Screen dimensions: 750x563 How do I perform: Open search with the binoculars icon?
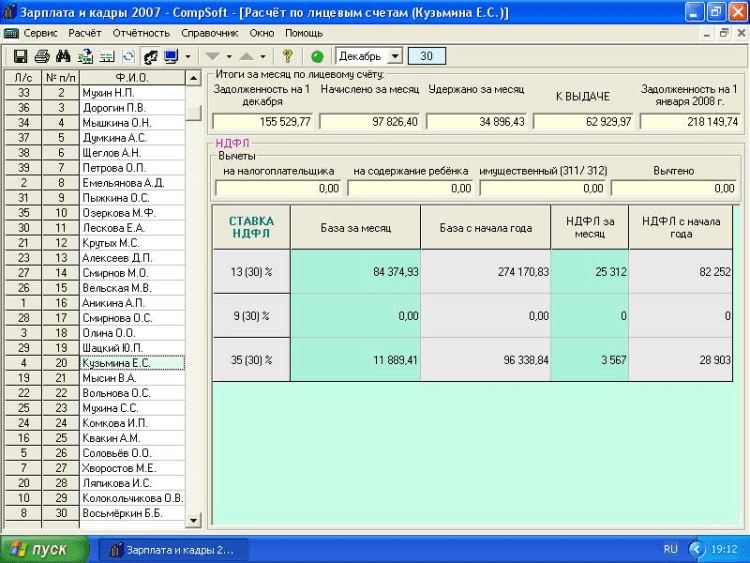63,56
